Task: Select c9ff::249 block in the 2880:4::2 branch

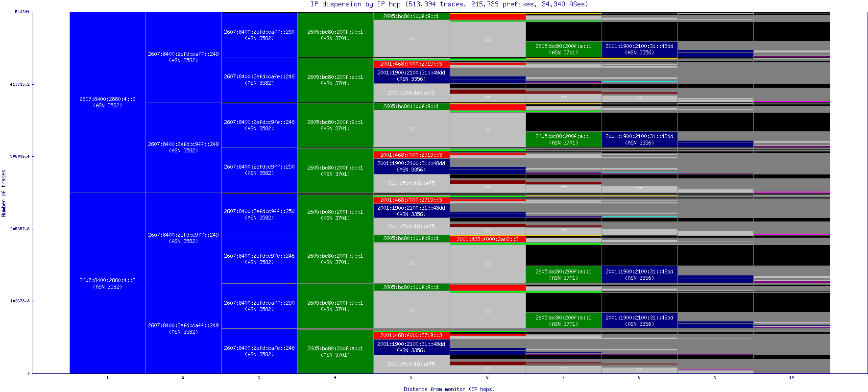Action: pos(184,238)
